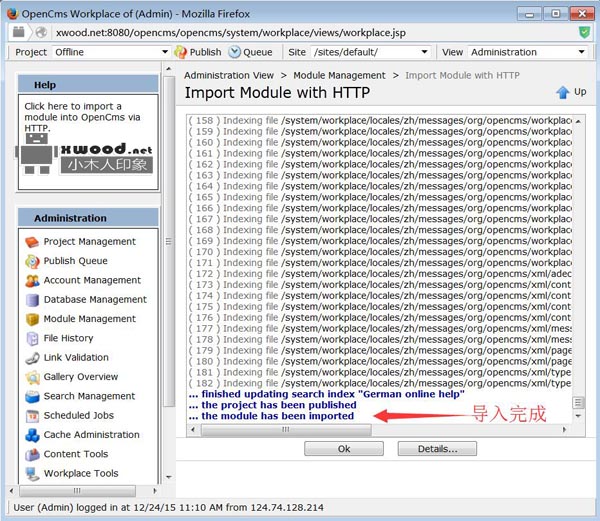600x521 pixels.
Task: Open the Site /sites/default/ dropdown
Action: click(x=370, y=52)
